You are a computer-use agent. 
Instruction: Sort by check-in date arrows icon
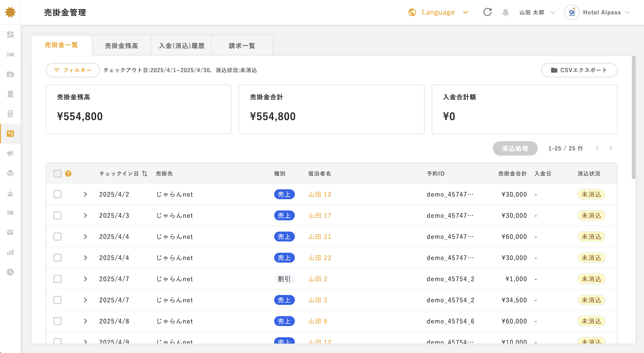[145, 174]
